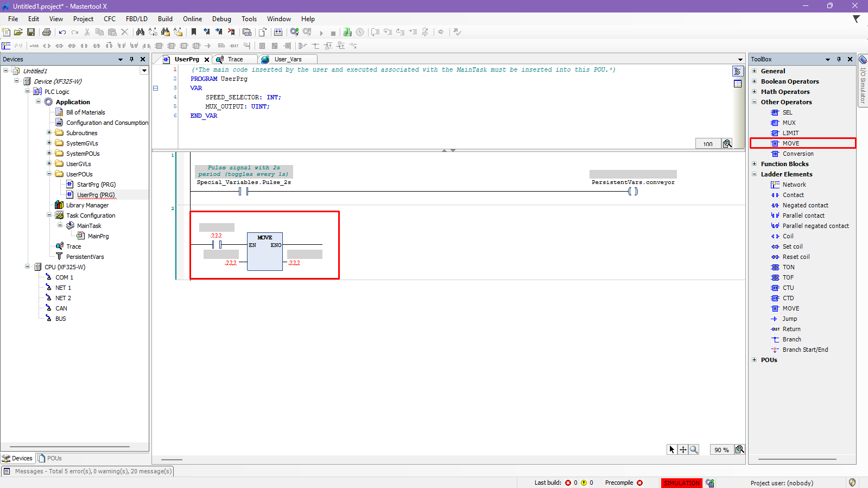Open the Debug menu

pyautogui.click(x=221, y=19)
